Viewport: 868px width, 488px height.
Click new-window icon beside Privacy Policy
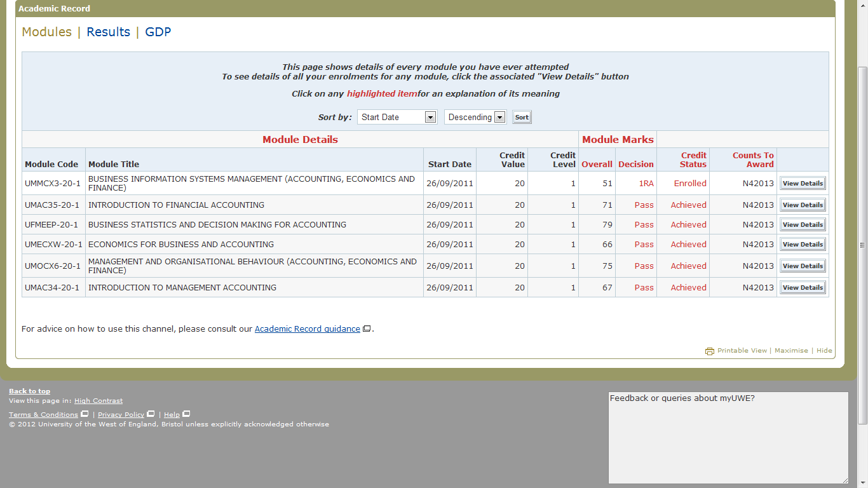[151, 414]
